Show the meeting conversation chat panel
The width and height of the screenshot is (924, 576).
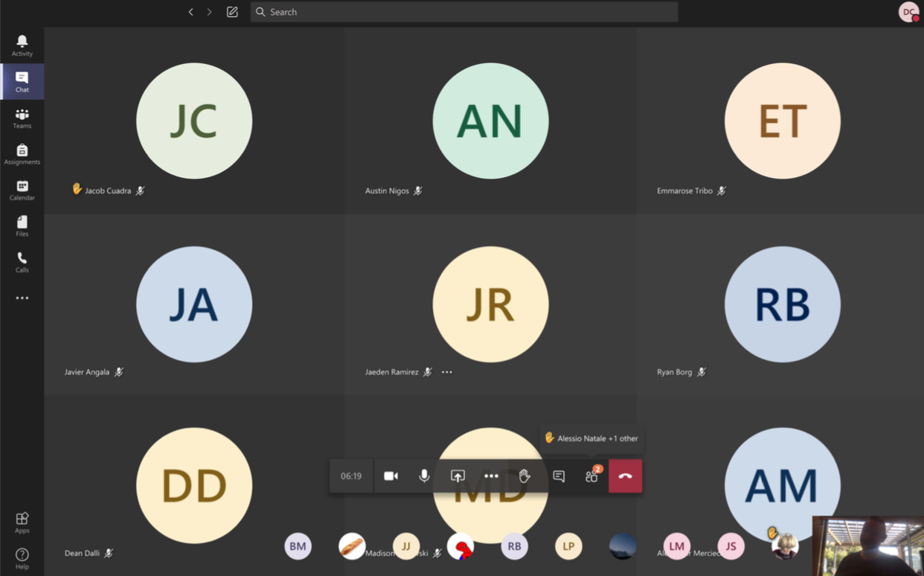tap(559, 476)
